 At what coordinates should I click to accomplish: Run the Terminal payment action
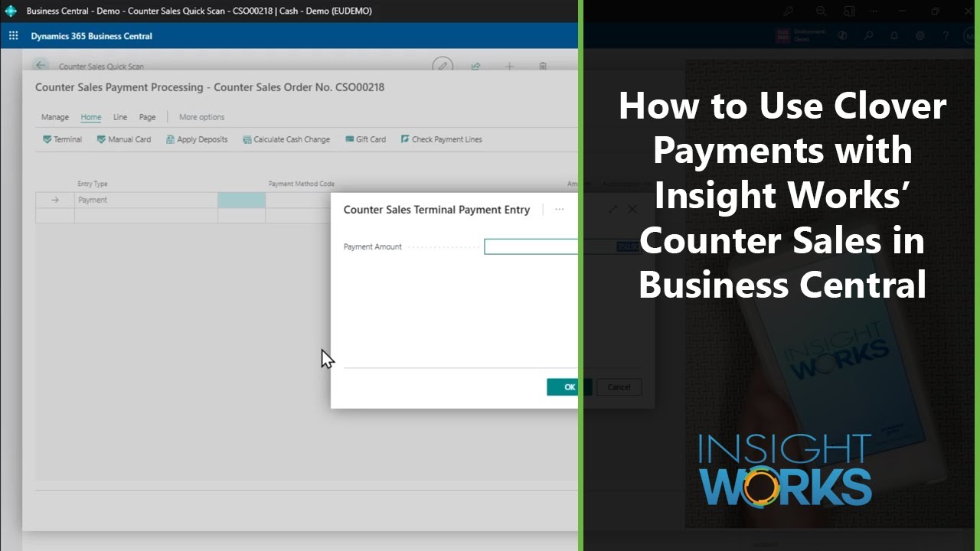(63, 139)
